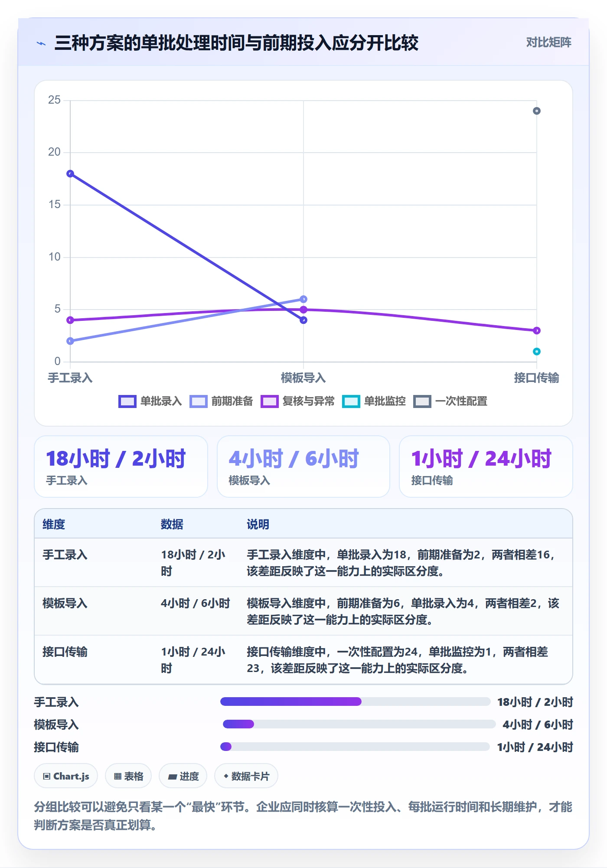Click the 18小时 / 2小时 progress value
The height and width of the screenshot is (868, 607).
click(535, 702)
